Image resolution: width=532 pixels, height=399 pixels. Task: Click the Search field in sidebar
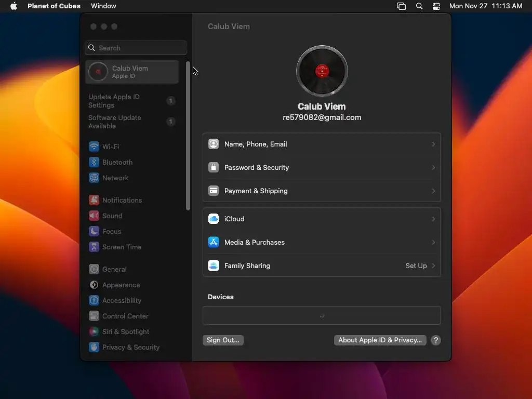(136, 48)
